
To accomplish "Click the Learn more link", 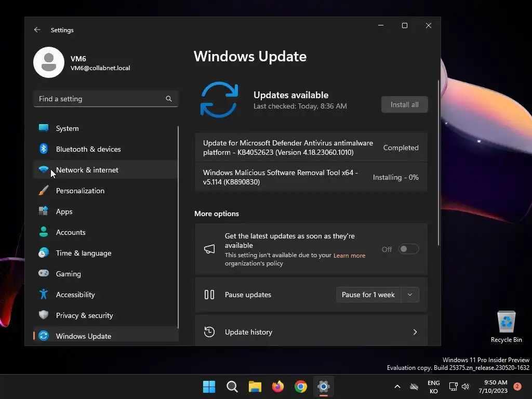I will point(349,256).
